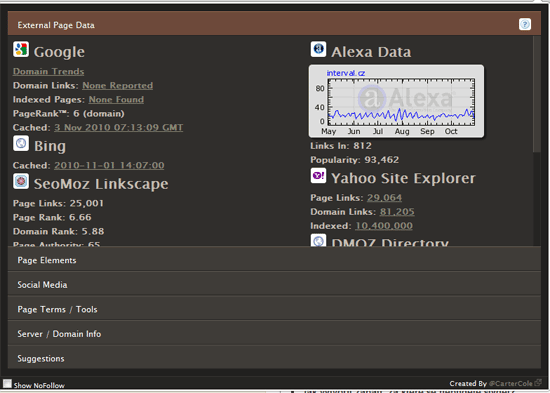Click the Alexa Data heading
Image resolution: width=550 pixels, height=393 pixels.
pos(371,52)
